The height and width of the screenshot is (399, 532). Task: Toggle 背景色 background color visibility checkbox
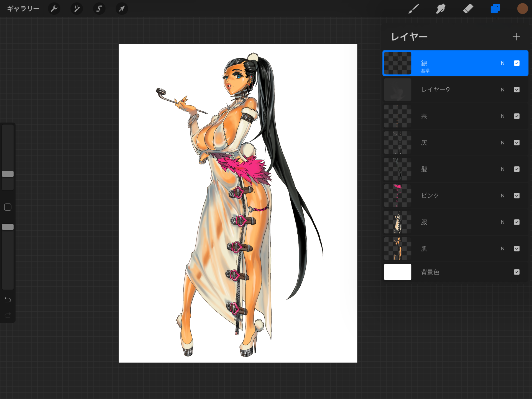point(517,272)
